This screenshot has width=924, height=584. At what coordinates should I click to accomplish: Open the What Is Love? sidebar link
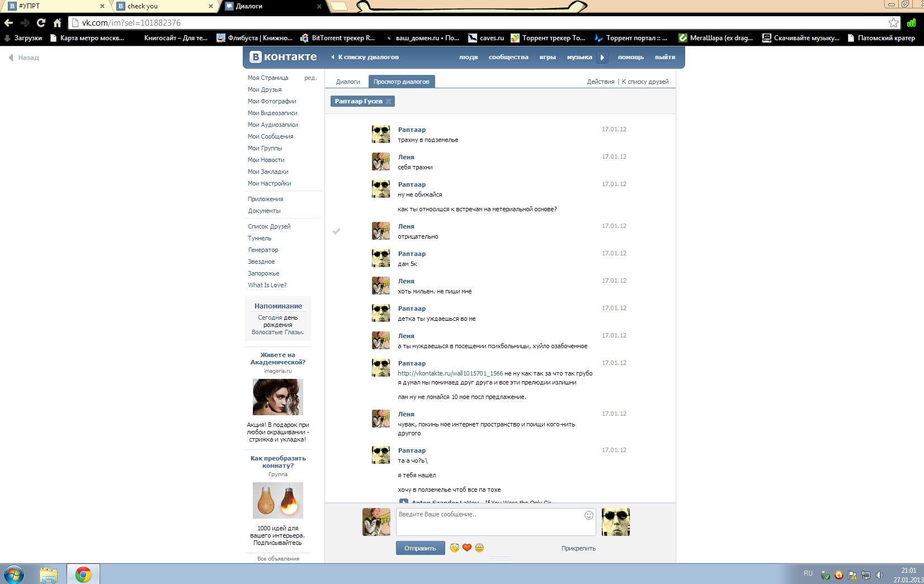[267, 285]
